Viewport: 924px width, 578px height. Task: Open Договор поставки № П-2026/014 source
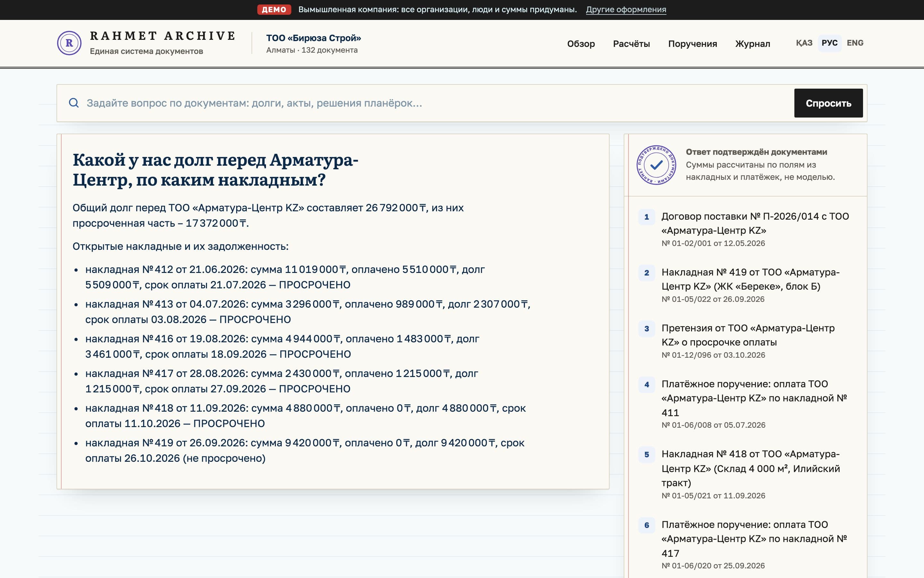(x=755, y=223)
